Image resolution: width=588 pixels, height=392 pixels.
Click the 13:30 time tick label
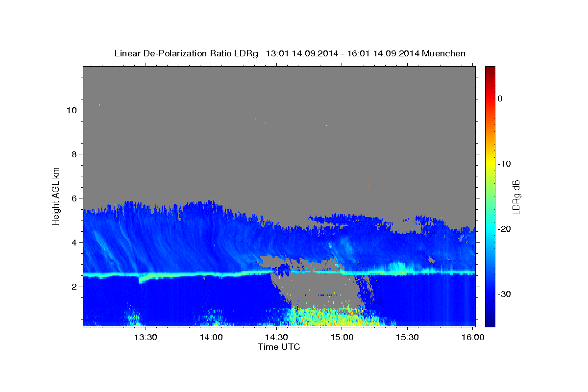pos(146,338)
